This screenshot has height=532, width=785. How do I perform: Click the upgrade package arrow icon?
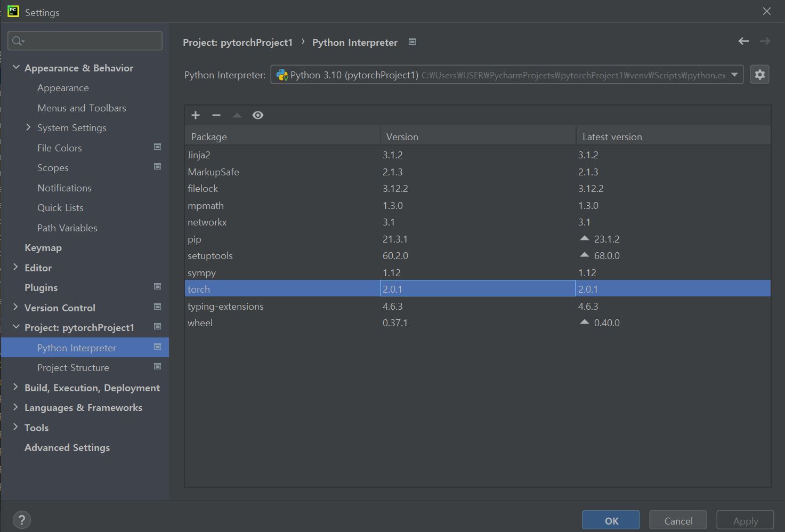pos(237,115)
